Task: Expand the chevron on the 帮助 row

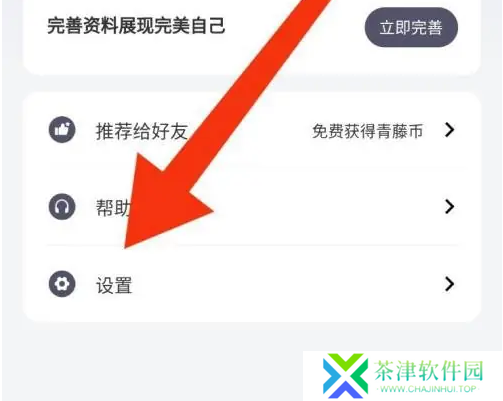Action: 449,207
